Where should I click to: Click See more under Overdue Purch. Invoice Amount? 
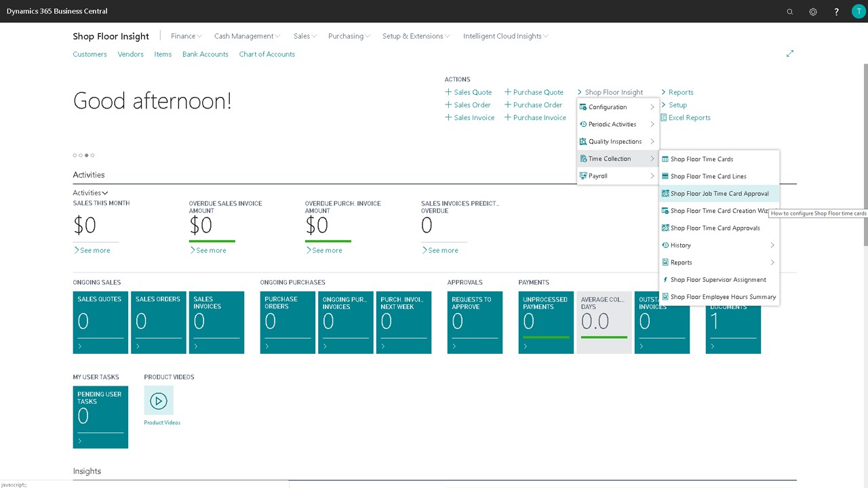[323, 251]
